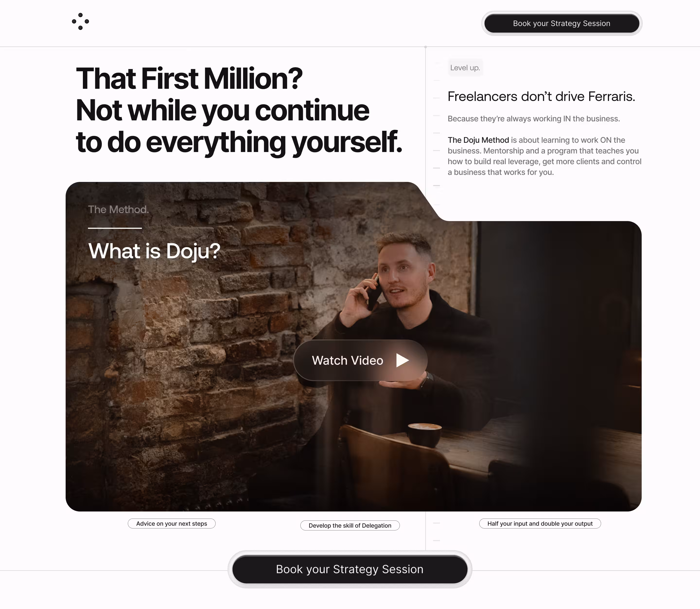Viewport: 700px width, 609px height.
Task: Click the Level up. badge
Action: 465,68
